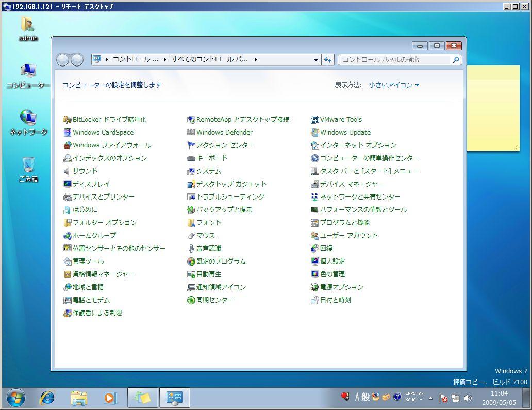The height and width of the screenshot is (410, 532).
Task: Open 電話とモデム link
Action: click(91, 300)
